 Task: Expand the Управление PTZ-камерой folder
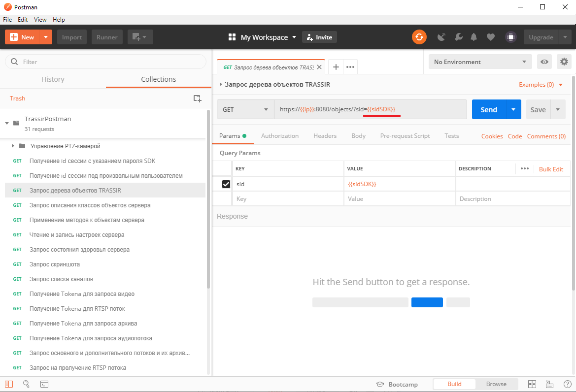click(13, 146)
